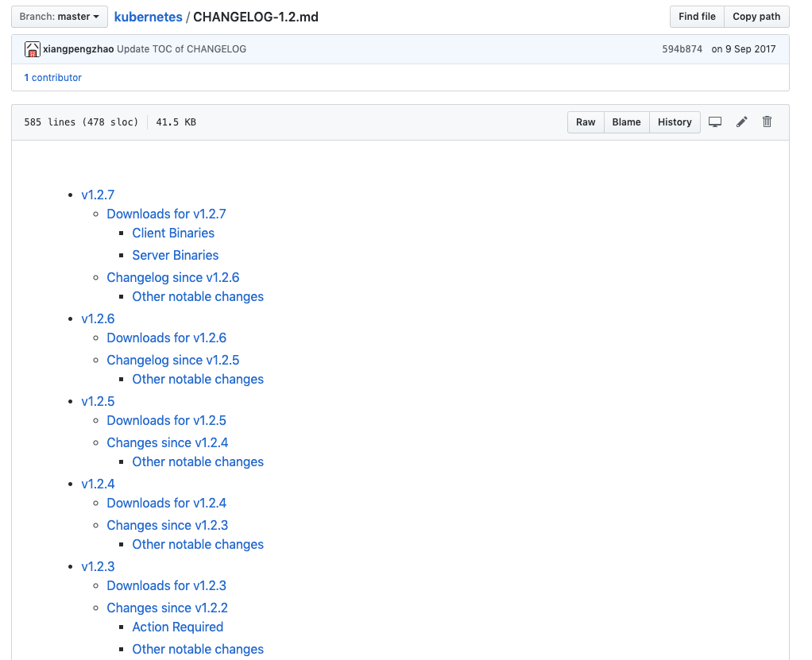Click the Find file button

point(697,17)
